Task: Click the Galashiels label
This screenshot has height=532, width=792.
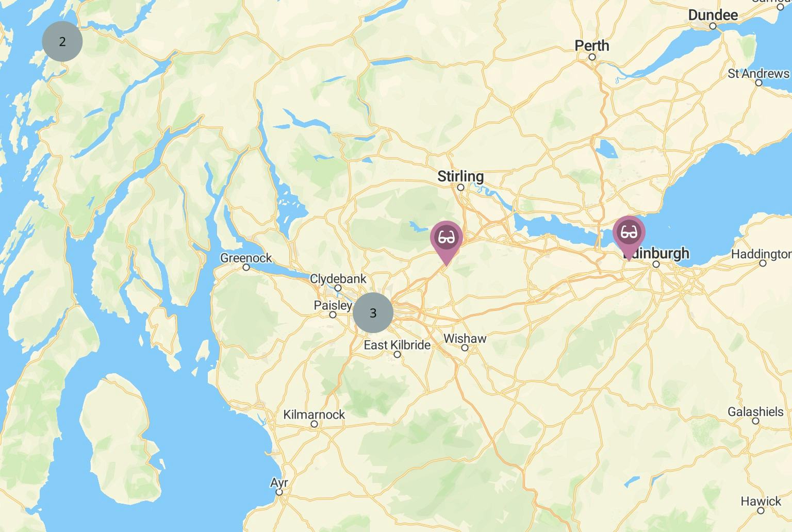Action: 755,412
